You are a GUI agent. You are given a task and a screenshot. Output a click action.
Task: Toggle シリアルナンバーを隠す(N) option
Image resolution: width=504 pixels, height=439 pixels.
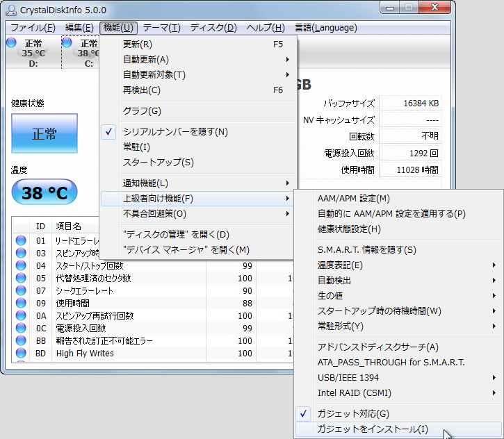(x=197, y=132)
